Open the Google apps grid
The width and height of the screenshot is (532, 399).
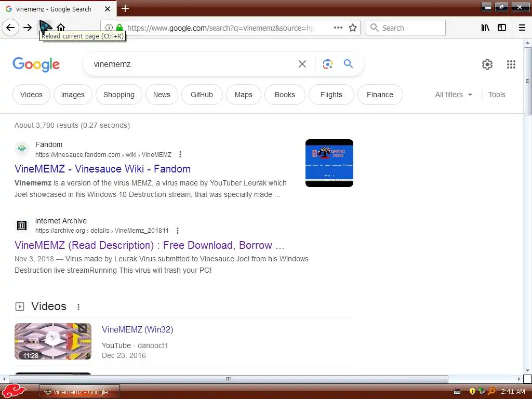click(x=511, y=64)
